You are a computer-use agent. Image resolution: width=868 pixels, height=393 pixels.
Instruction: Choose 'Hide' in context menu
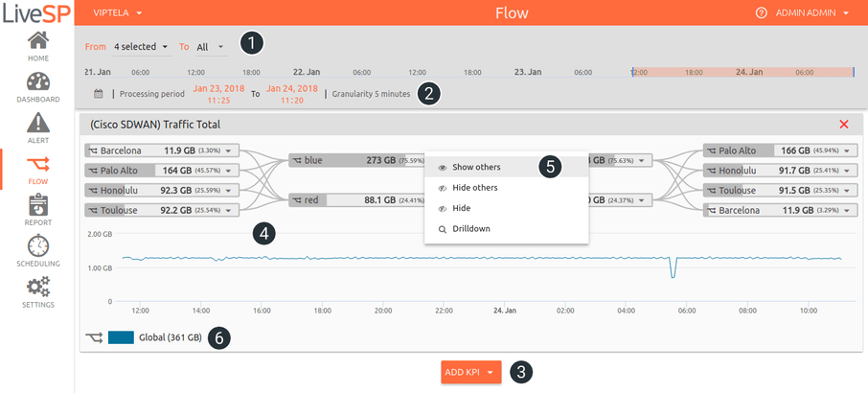point(506,208)
